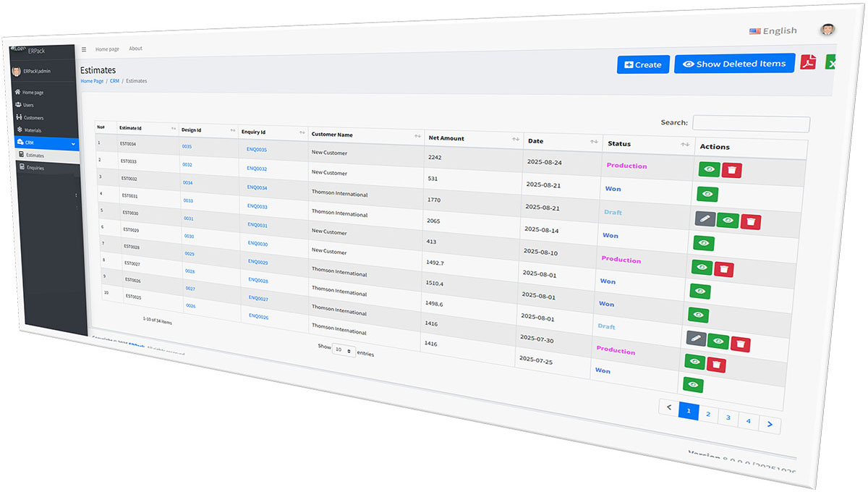Delete estimate EST0034 using the trash icon
Viewport: 868px width, 492px height.
[x=732, y=170]
